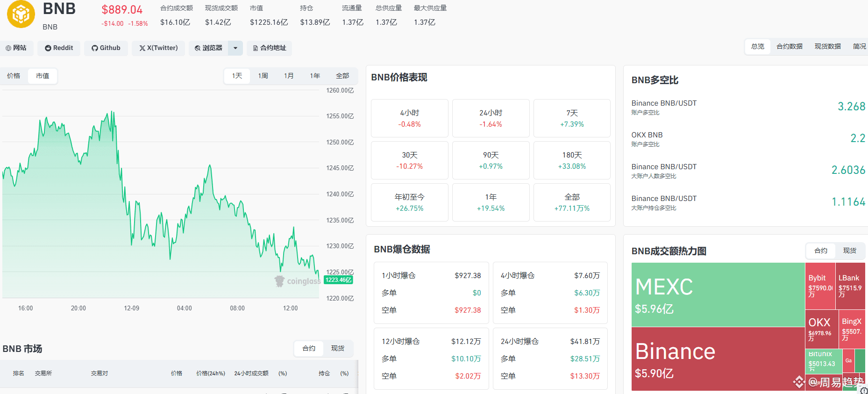Click the 4小时爆仓 liquidation card
This screenshot has width=868, height=394.
tap(550, 293)
